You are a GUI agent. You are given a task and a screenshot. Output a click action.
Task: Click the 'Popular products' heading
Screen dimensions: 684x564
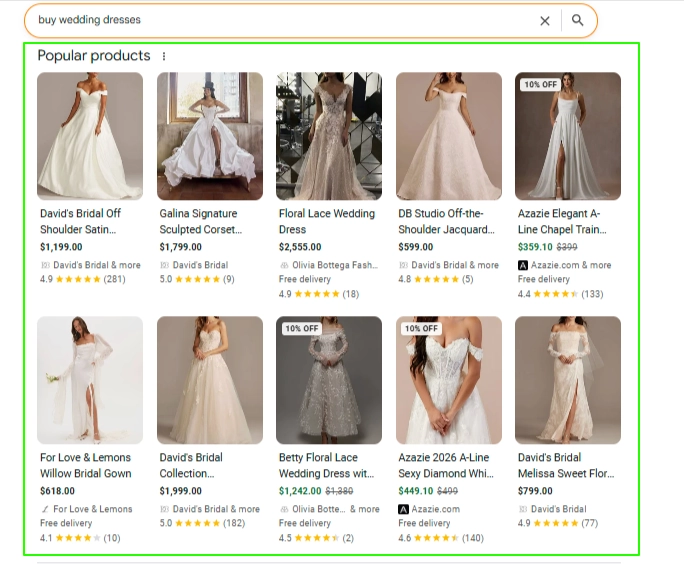click(94, 56)
